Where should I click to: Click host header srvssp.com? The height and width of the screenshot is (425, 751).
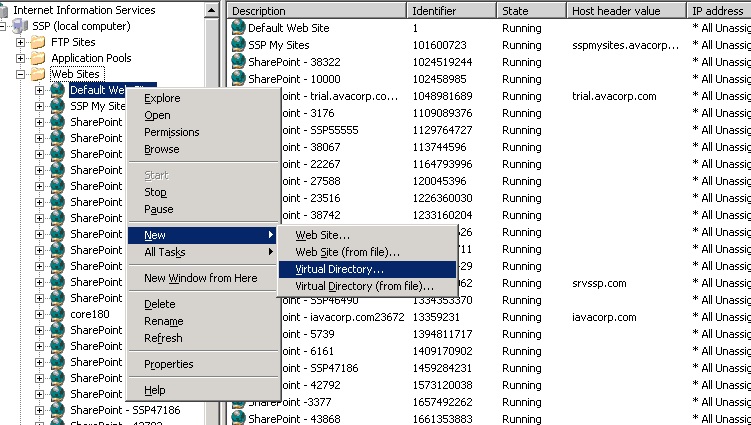click(x=599, y=283)
